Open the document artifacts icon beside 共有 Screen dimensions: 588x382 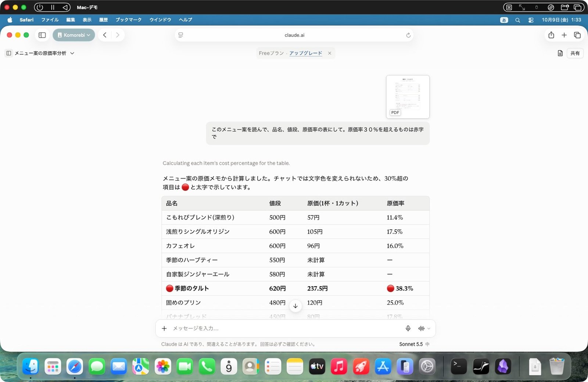tap(560, 53)
